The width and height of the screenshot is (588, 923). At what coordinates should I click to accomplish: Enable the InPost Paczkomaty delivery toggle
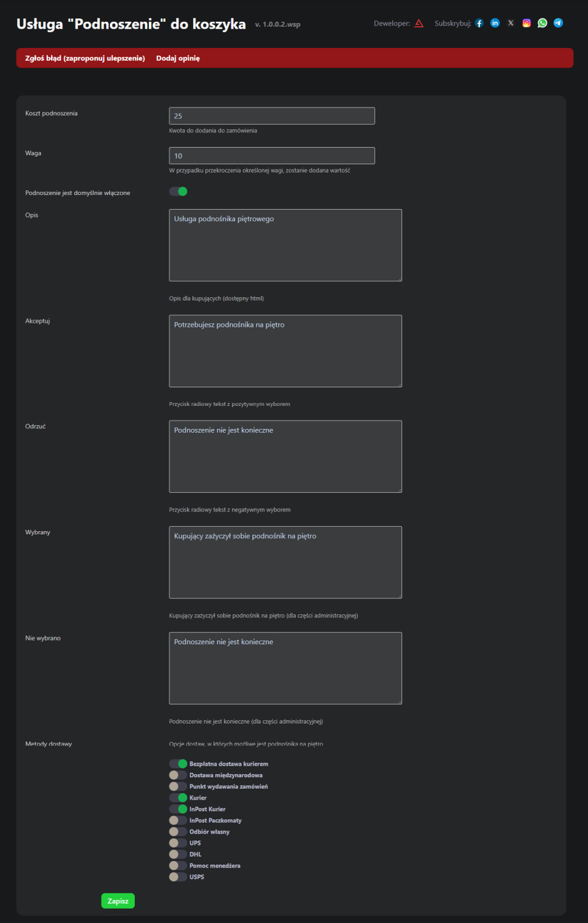tap(178, 820)
